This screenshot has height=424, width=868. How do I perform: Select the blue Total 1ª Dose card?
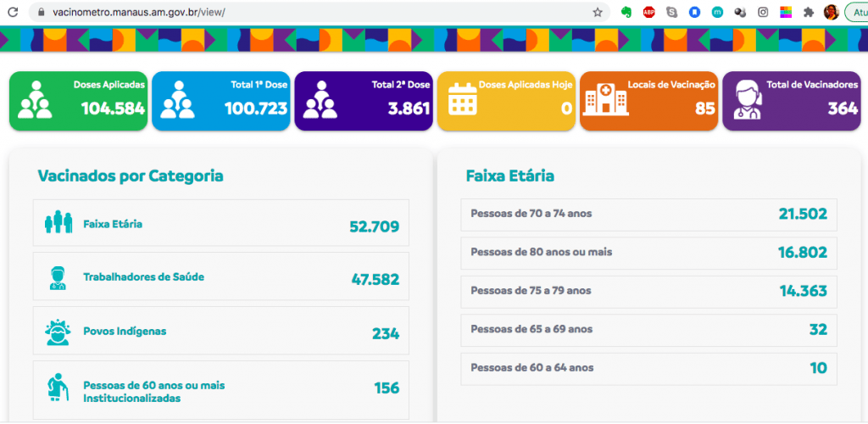pyautogui.click(x=221, y=101)
